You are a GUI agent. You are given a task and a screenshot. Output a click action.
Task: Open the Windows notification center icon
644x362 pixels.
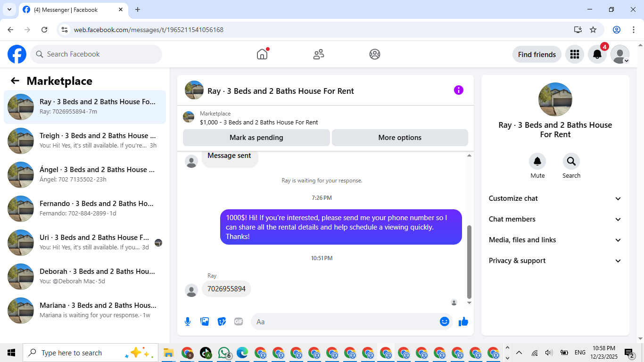point(629,353)
